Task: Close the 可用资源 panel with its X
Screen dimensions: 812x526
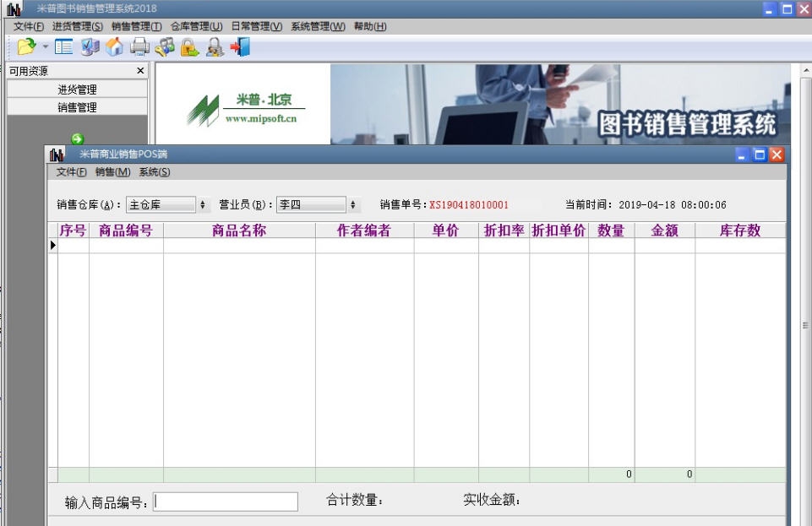Action: click(x=139, y=70)
